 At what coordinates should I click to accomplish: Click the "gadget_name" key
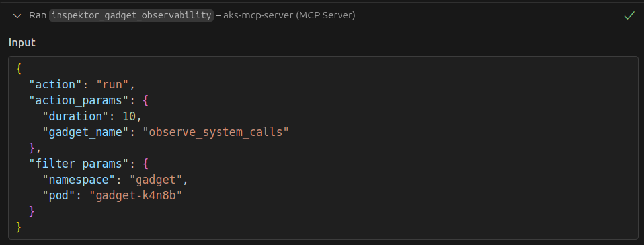pos(86,133)
